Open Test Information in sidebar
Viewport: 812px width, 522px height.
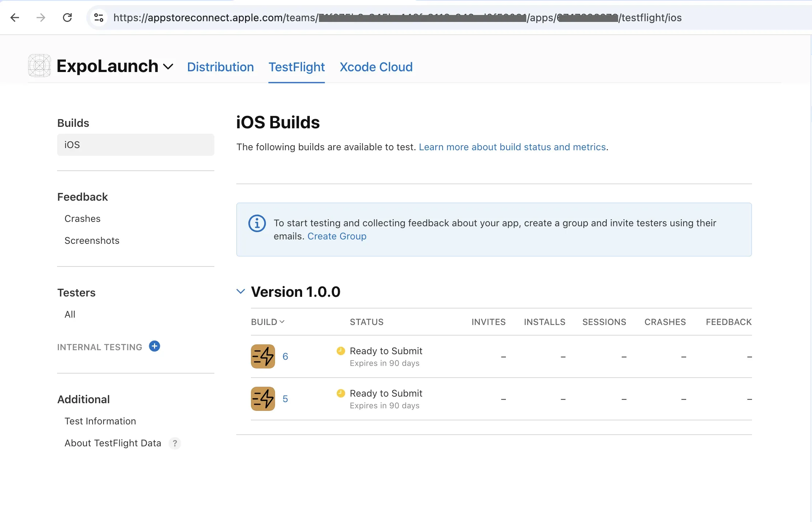click(x=100, y=421)
